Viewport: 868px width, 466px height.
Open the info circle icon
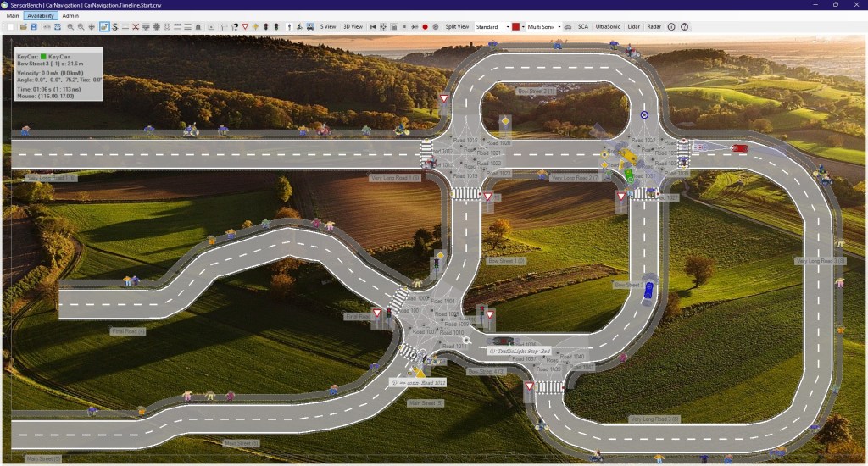coord(672,27)
